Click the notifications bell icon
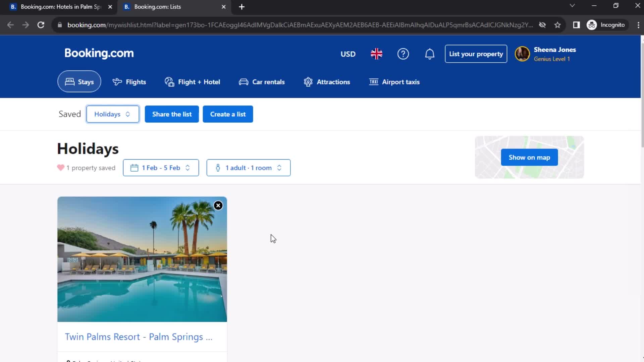This screenshot has height=362, width=644. [x=429, y=54]
